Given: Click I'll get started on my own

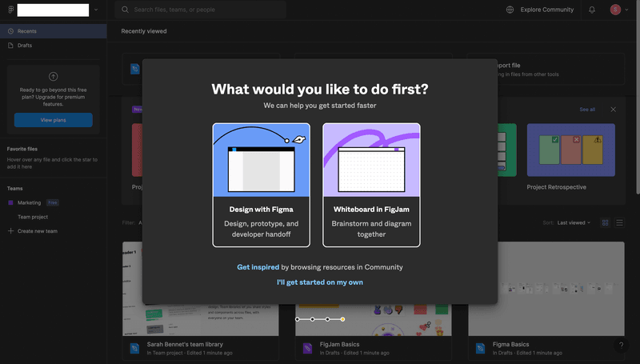Looking at the screenshot, I should pos(319,282).
